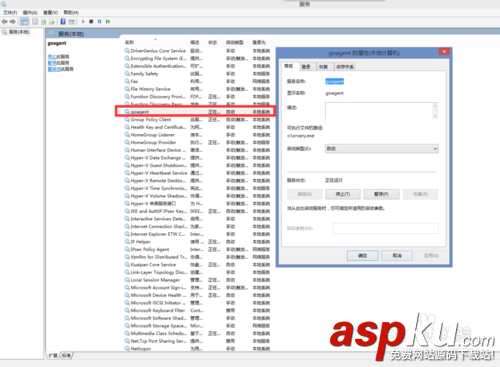Image resolution: width=500 pixels, height=367 pixels.
Task: Select the Extensible Authentication service row
Action: coord(197,66)
